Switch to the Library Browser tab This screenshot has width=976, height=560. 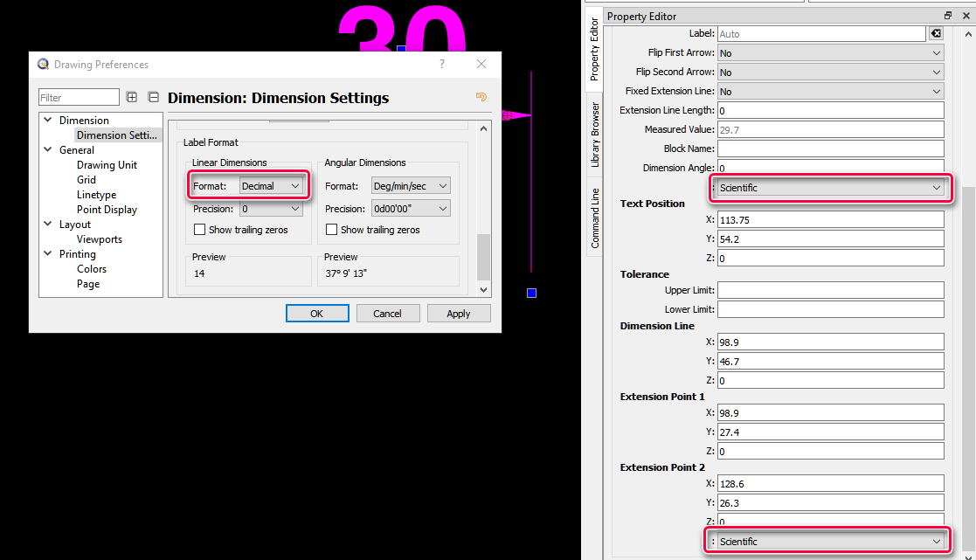point(595,135)
